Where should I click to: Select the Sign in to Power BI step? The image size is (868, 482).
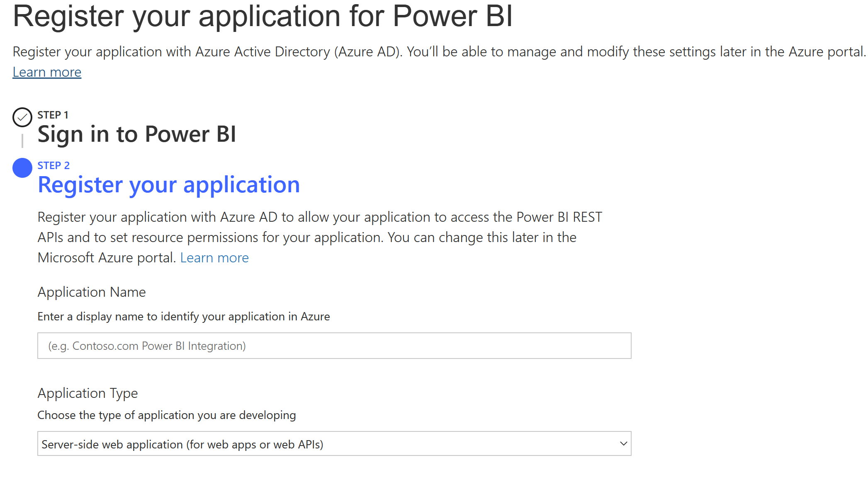coord(137,133)
